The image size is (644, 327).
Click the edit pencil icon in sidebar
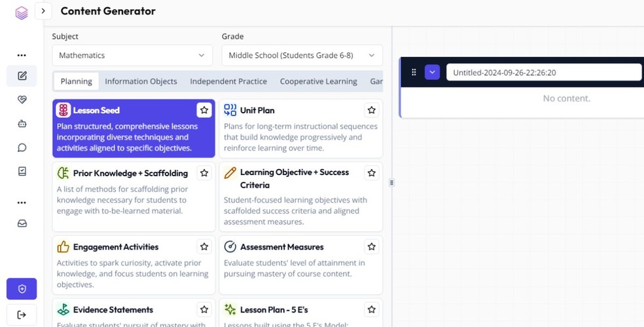click(22, 76)
